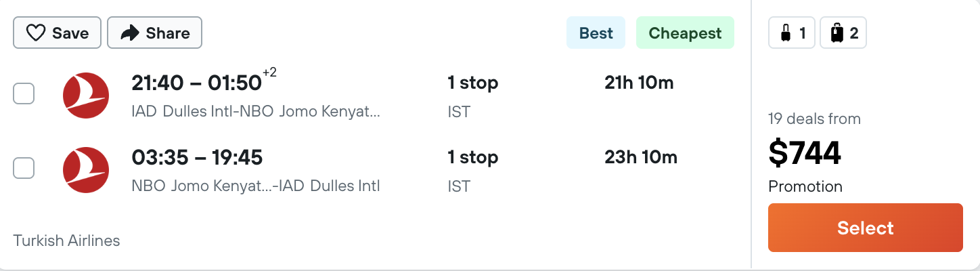Click the 03:35 – 19:45 flight times
Viewport: 980px width, 271px height.
point(197,158)
